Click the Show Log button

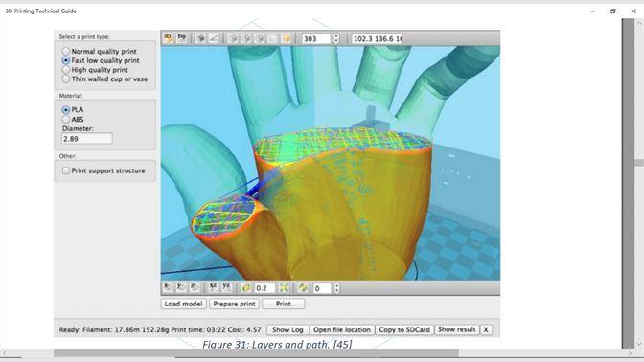287,329
